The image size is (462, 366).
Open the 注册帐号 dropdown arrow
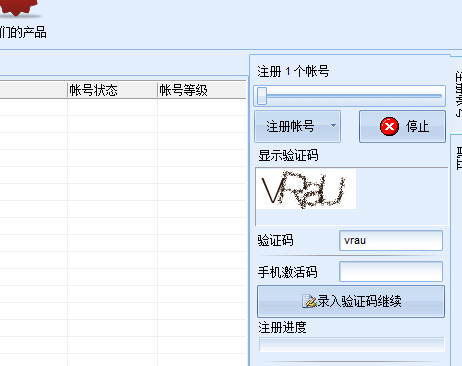pyautogui.click(x=333, y=126)
